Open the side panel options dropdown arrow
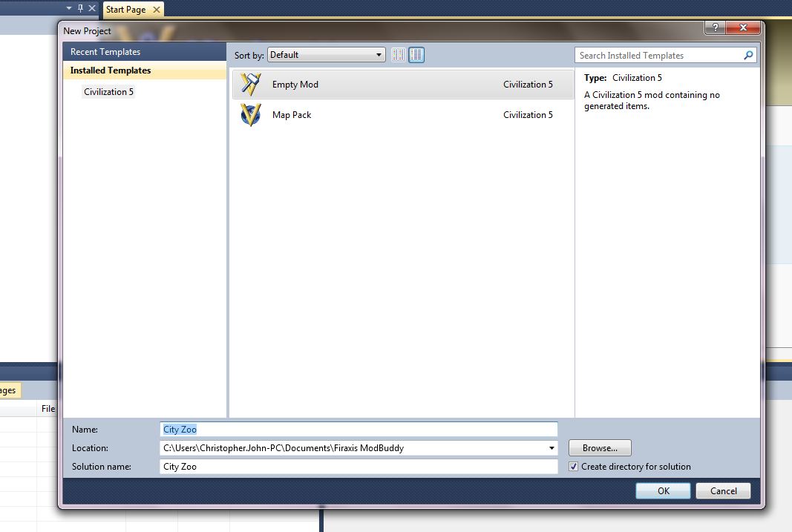This screenshot has height=532, width=792. tap(69, 8)
